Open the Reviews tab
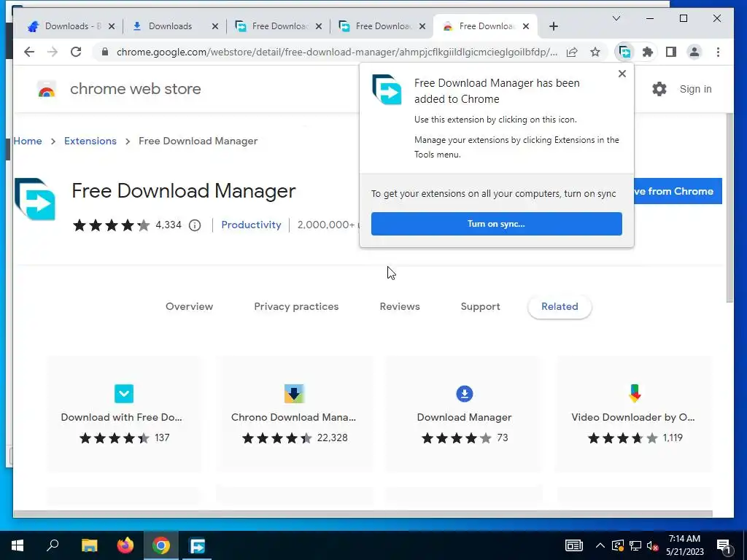This screenshot has height=560, width=747. click(400, 307)
